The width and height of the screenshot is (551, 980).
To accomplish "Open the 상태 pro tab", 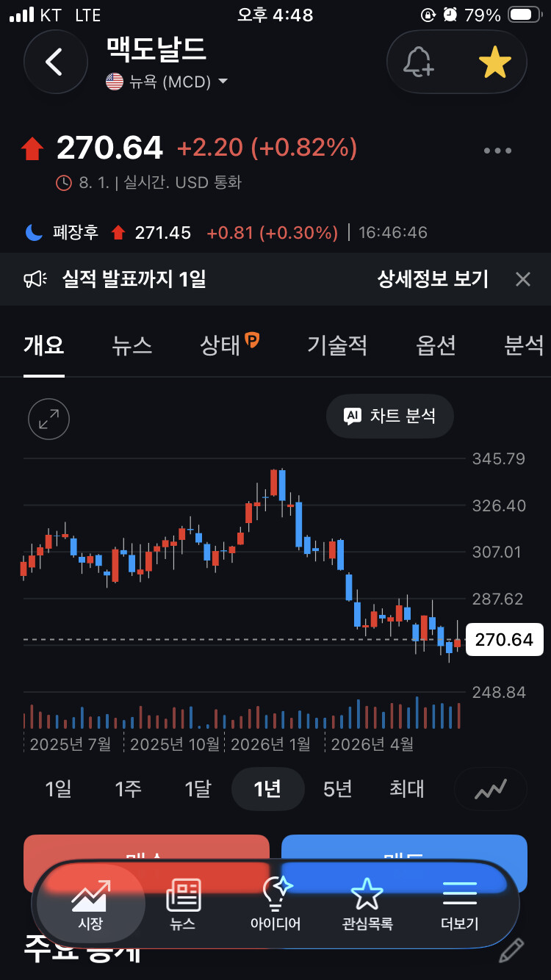I will click(x=229, y=344).
